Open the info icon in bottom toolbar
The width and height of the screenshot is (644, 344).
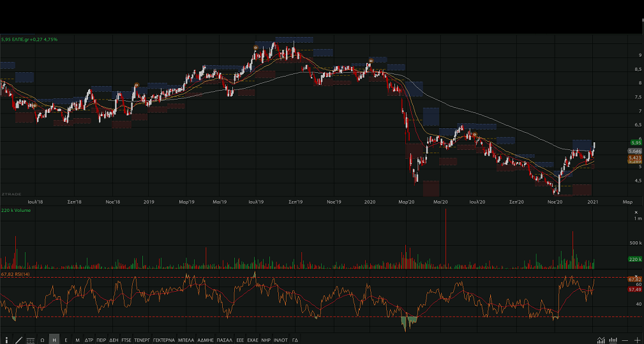(6, 340)
